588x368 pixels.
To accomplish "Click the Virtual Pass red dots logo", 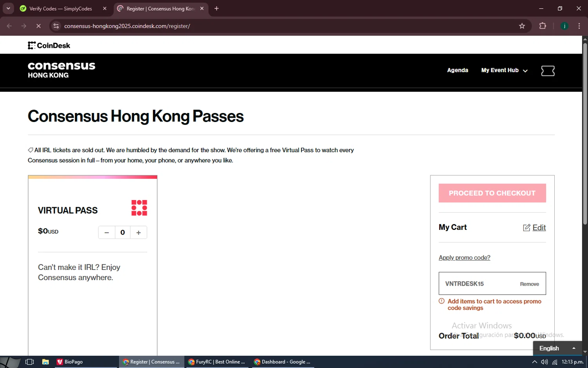I will click(139, 208).
